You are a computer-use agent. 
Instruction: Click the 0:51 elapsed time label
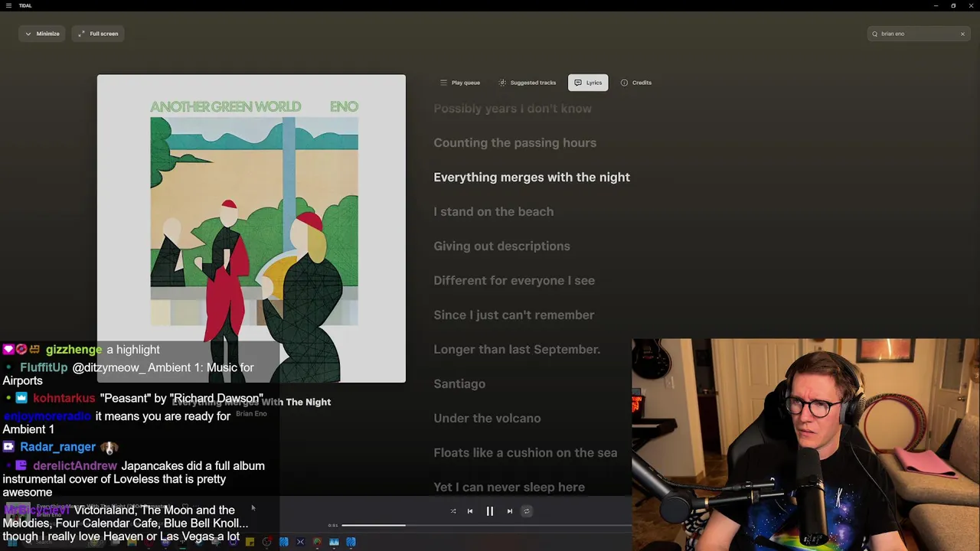point(333,526)
